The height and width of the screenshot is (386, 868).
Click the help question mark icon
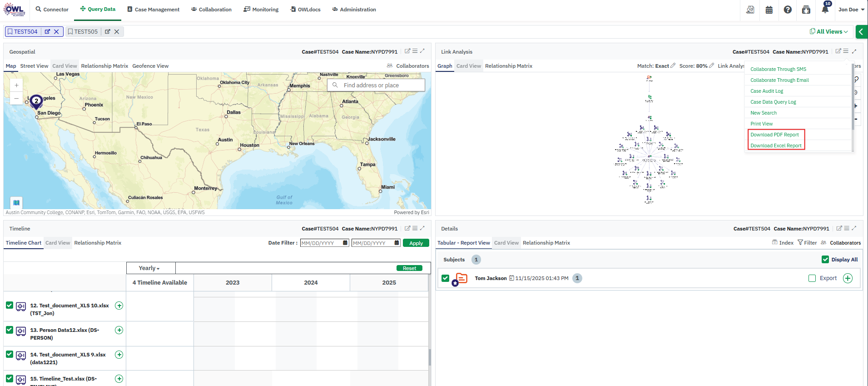788,10
